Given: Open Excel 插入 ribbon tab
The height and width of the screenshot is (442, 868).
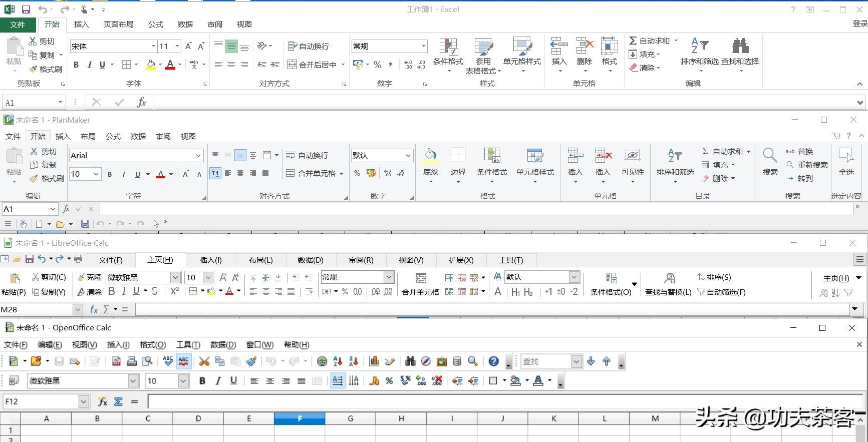Looking at the screenshot, I should click(81, 24).
